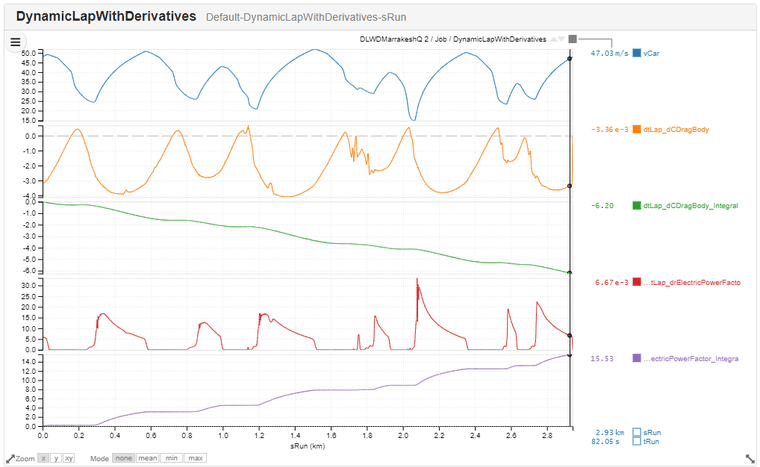Viewport: 760px width, 467px height.
Task: Select max mode
Action: click(195, 458)
